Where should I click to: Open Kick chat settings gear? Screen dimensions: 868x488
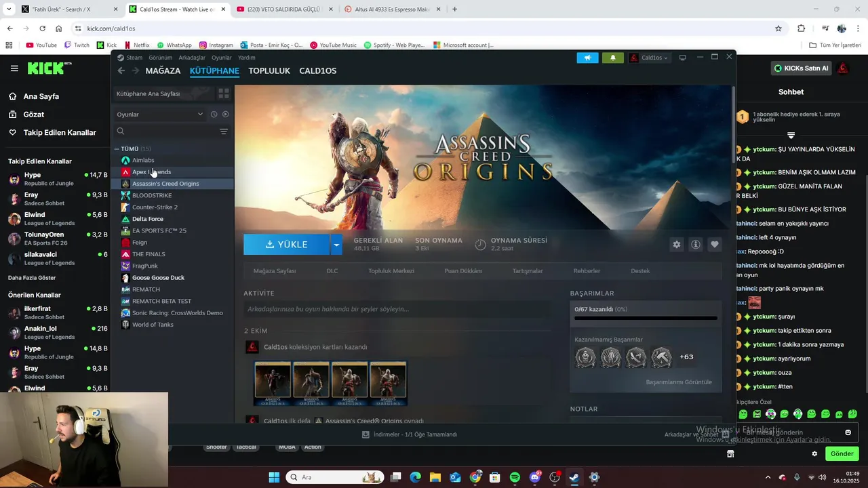pyautogui.click(x=814, y=453)
